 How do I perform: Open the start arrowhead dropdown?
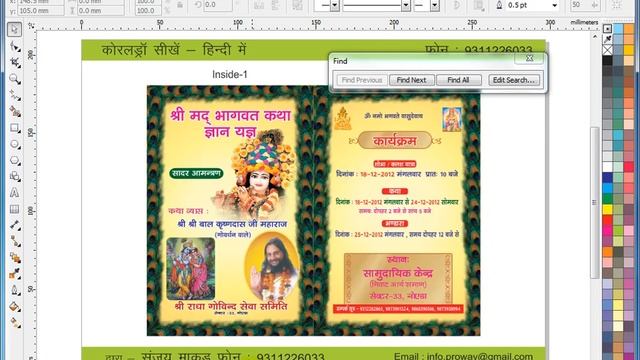(x=334, y=5)
